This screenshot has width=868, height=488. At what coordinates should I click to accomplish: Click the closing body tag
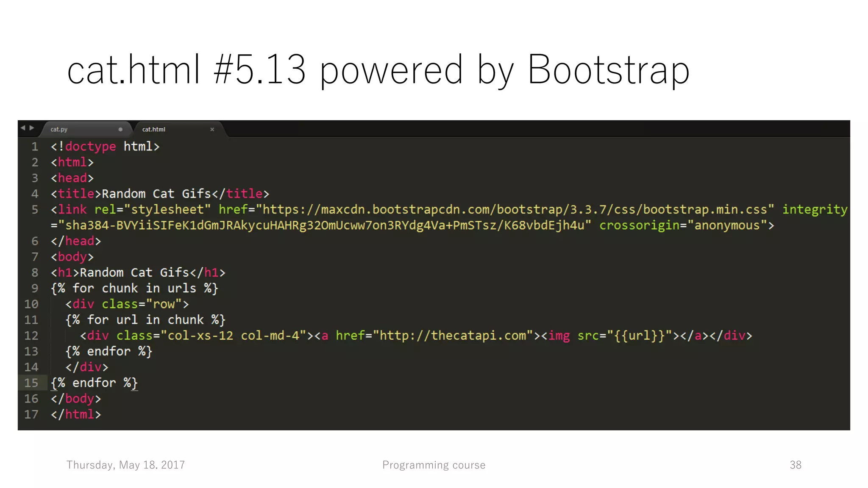pos(76,399)
